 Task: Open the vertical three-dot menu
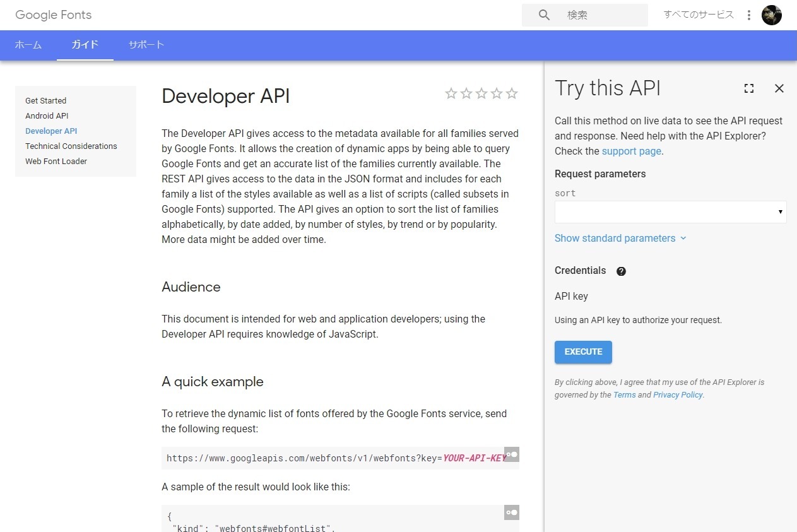click(x=748, y=15)
